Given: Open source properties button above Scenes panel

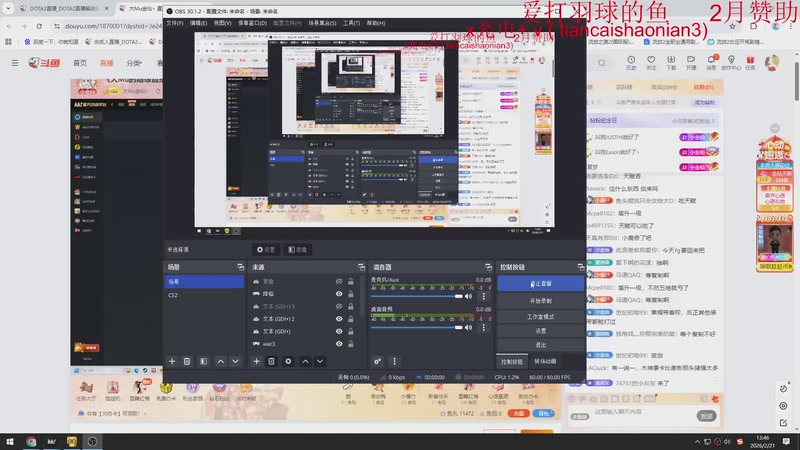Looking at the screenshot, I should [x=266, y=249].
